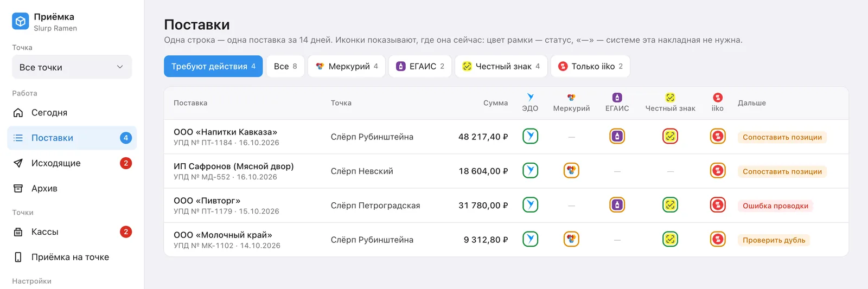
Task: Click the Ошибка проводки status button
Action: point(775,205)
